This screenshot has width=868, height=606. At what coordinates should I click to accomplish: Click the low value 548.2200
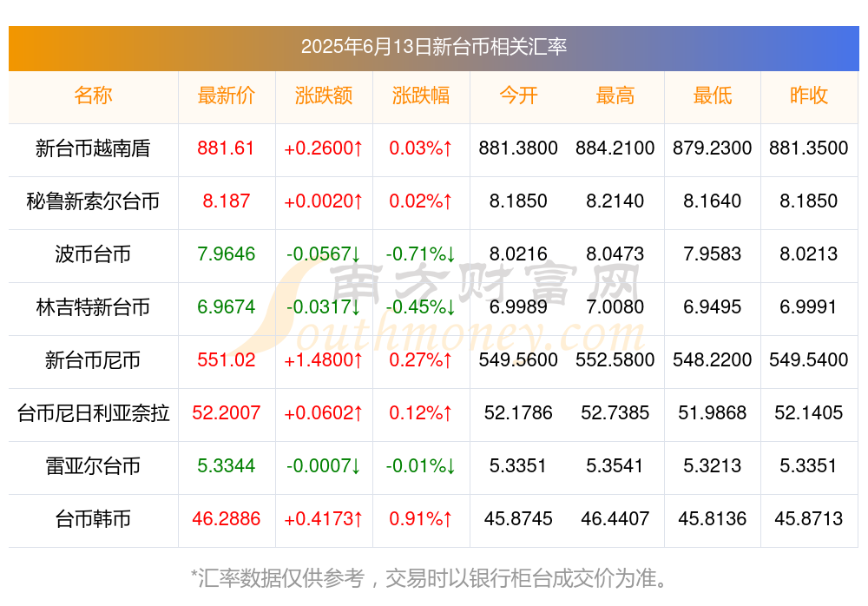tap(712, 360)
